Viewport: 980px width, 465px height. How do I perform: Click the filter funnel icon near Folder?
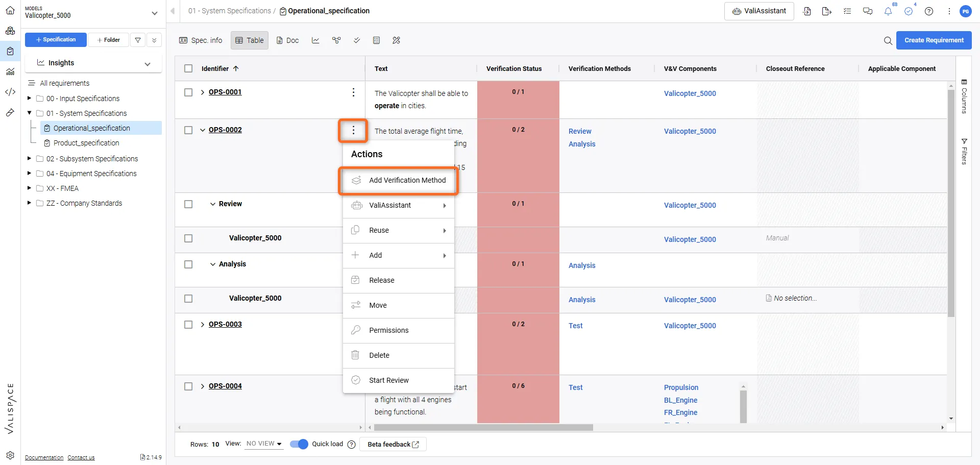138,40
